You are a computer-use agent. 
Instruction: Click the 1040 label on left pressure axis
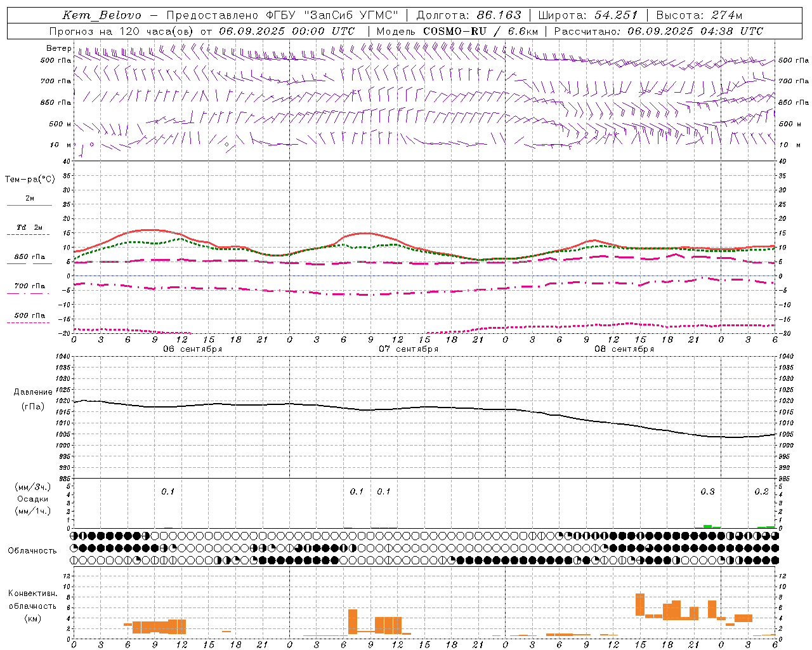[64, 357]
